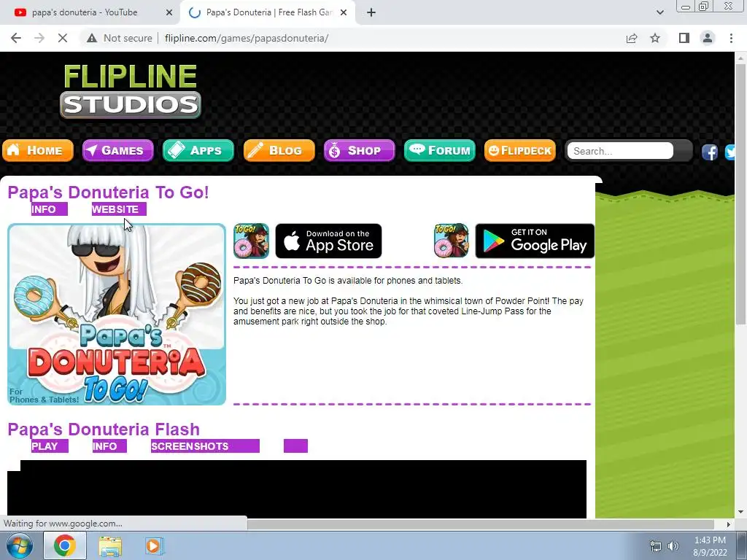Open the Flipdeck navigation button
The width and height of the screenshot is (747, 560).
pyautogui.click(x=519, y=150)
